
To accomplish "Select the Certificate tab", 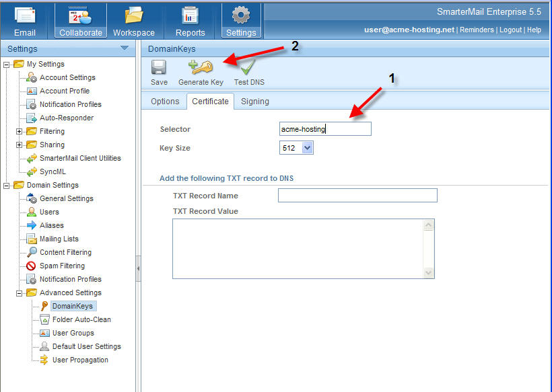I will click(210, 102).
